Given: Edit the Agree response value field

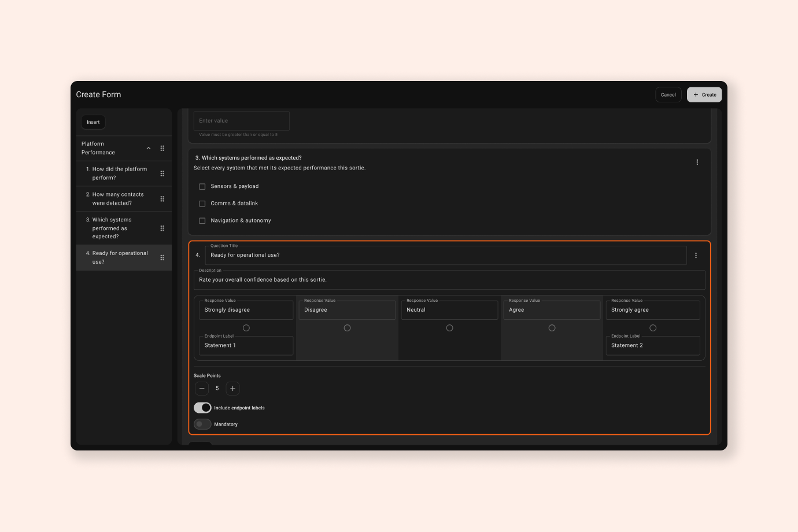Looking at the screenshot, I should tap(552, 310).
